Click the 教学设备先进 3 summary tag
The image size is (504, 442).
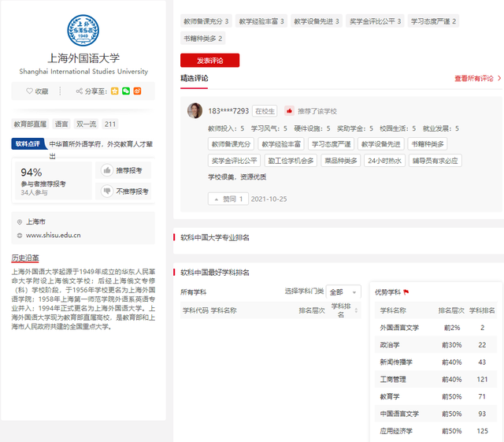(x=317, y=21)
